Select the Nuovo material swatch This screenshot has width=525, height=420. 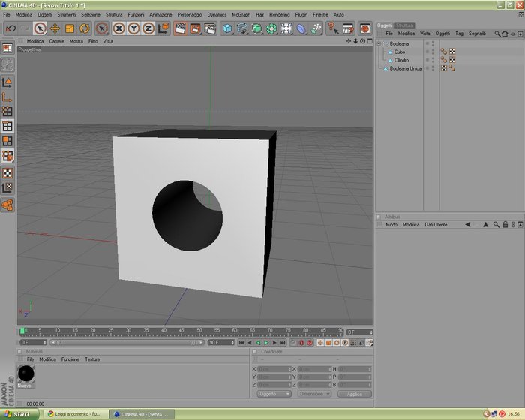pyautogui.click(x=25, y=376)
